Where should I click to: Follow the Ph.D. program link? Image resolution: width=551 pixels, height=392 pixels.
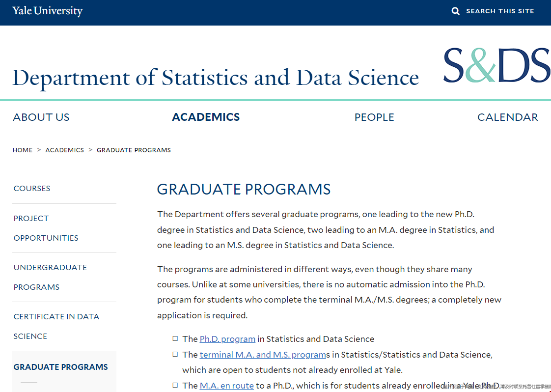pos(227,339)
